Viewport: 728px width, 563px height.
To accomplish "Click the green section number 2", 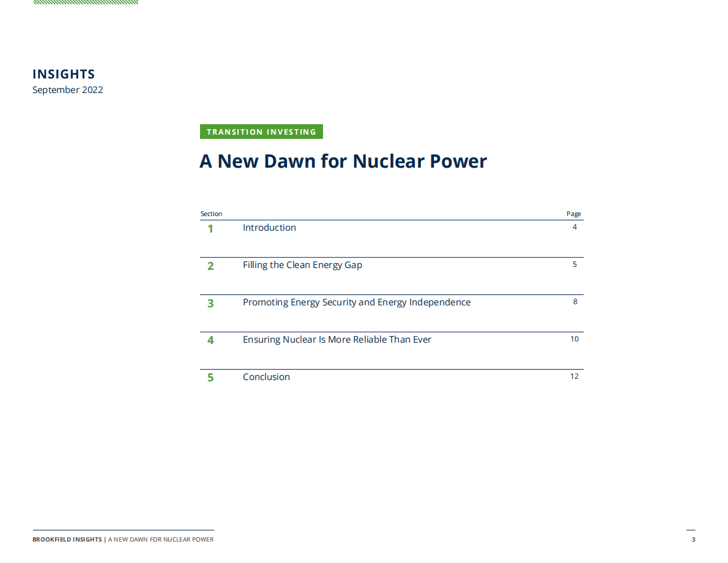I will pyautogui.click(x=210, y=266).
